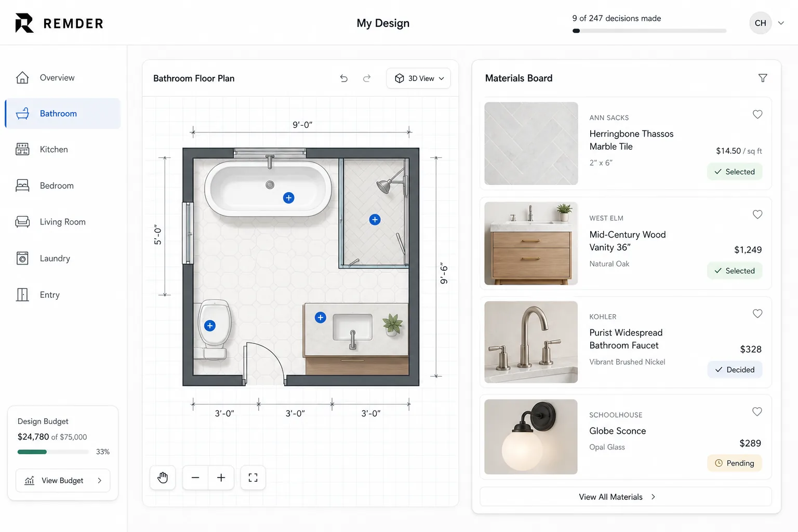Click the "ANN SACKS" brand label
The image size is (798, 532).
(x=609, y=118)
